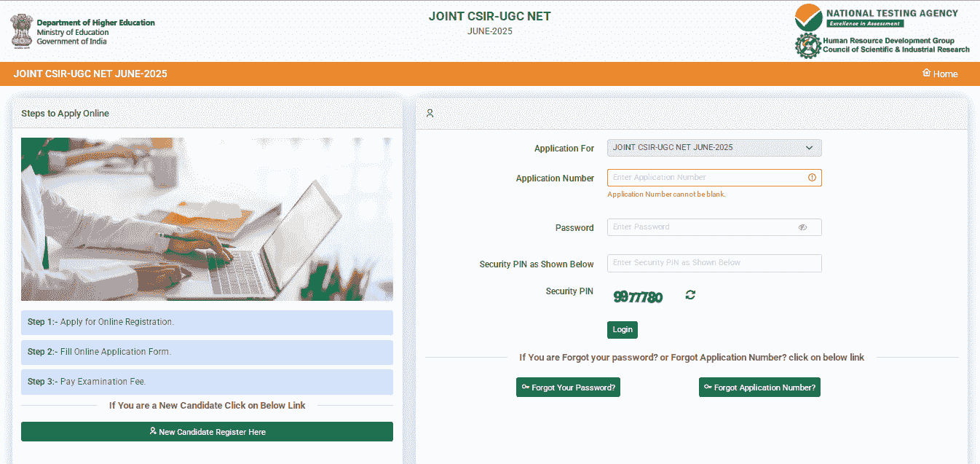
Task: Click the CSIR Human Resource Development Group logo
Action: (882, 45)
